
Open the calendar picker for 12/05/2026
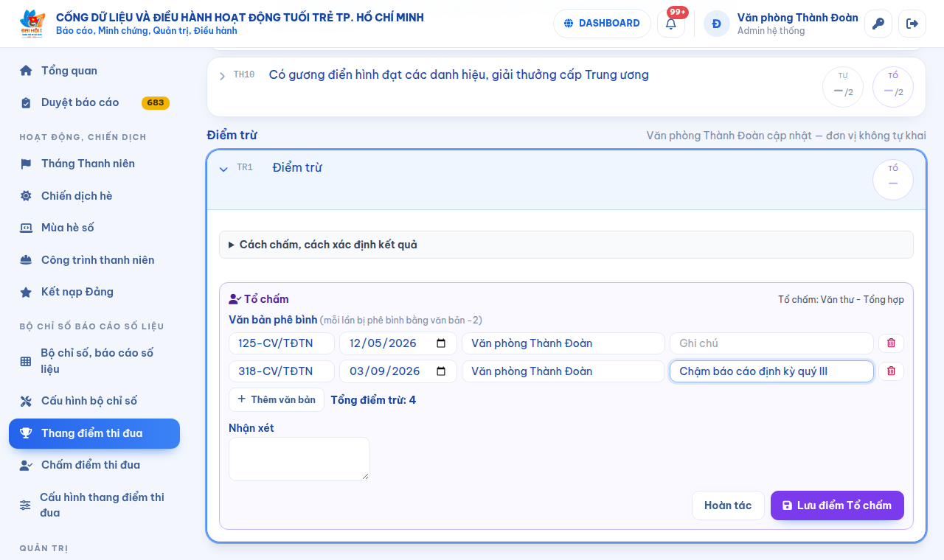[441, 343]
